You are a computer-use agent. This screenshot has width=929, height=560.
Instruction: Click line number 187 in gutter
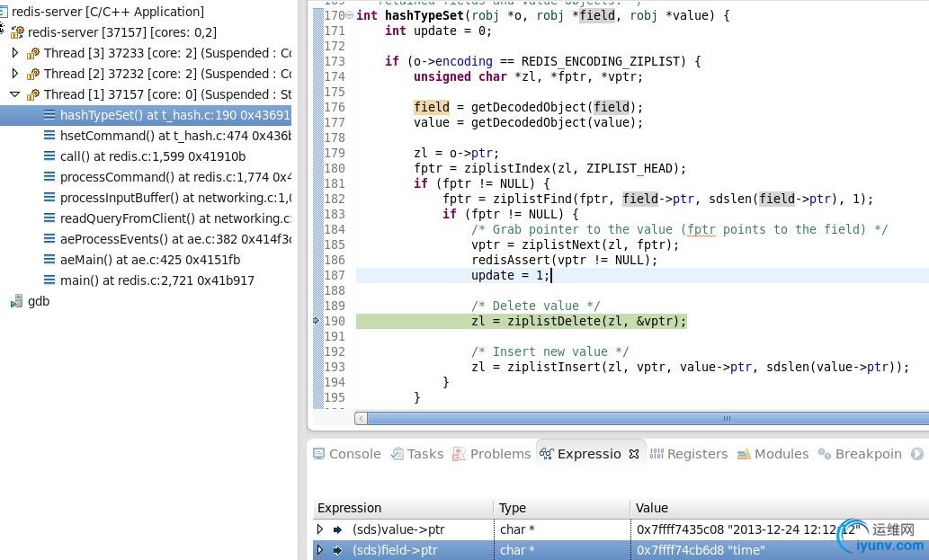click(335, 275)
